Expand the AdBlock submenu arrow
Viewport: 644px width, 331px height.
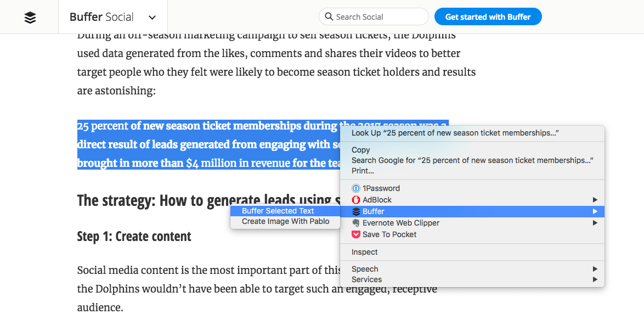595,200
